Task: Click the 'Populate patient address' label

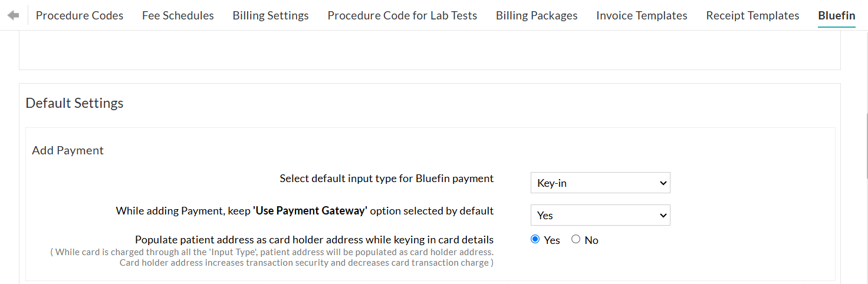Action: click(314, 240)
